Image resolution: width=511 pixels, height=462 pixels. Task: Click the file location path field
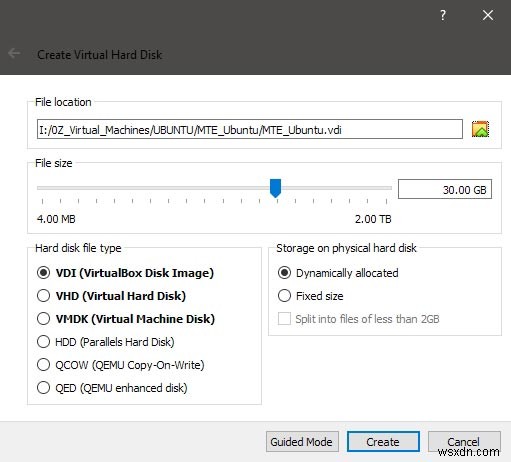click(250, 129)
